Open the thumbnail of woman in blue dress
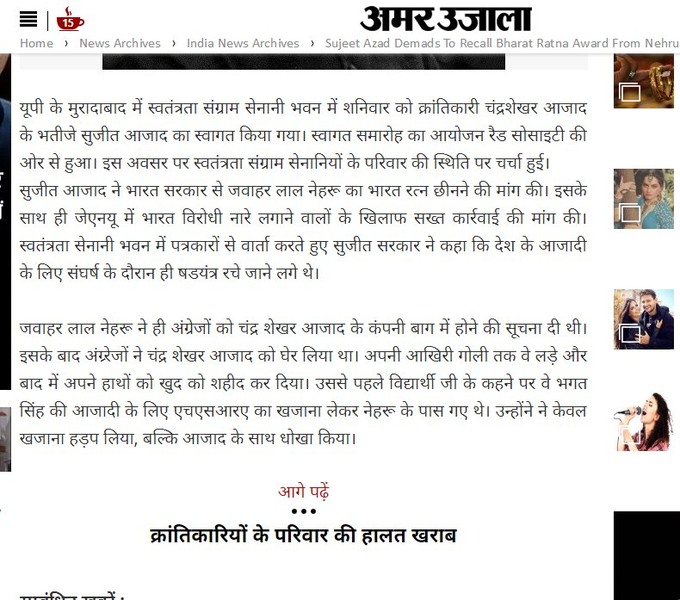This screenshot has width=680, height=600. point(644,199)
